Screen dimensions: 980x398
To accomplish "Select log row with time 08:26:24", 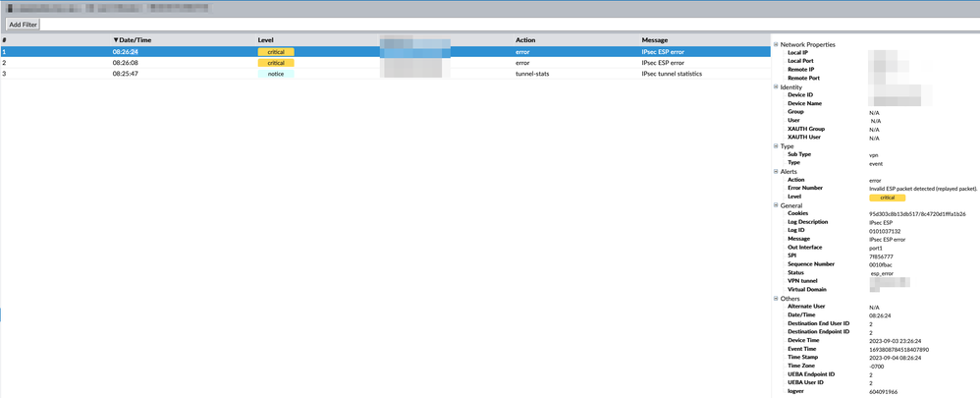I will tap(385, 52).
